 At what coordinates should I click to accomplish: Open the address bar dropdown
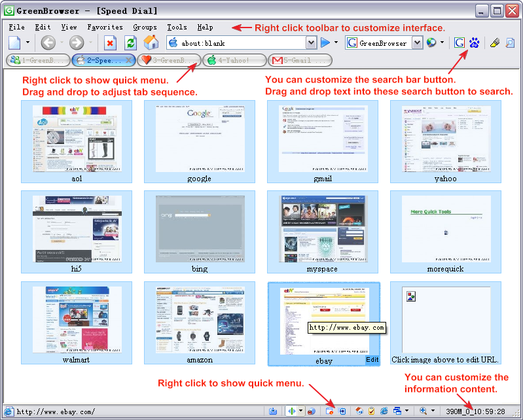click(x=311, y=43)
